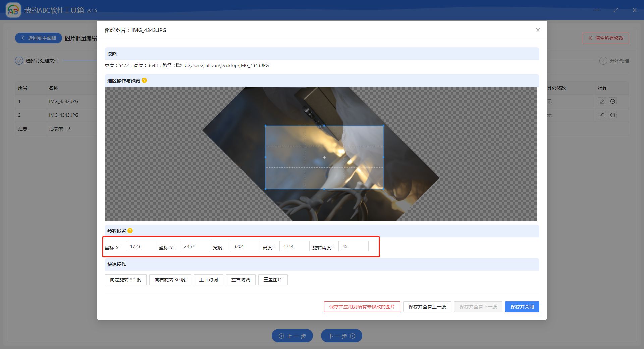This screenshot has width=644, height=349.
Task: Flip the image with 上下对调
Action: [208, 280]
